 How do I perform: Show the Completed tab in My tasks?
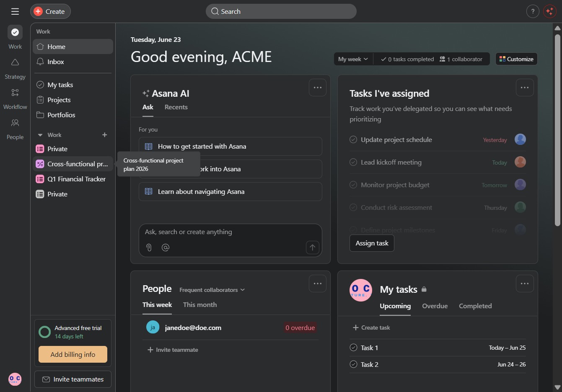[475, 306]
